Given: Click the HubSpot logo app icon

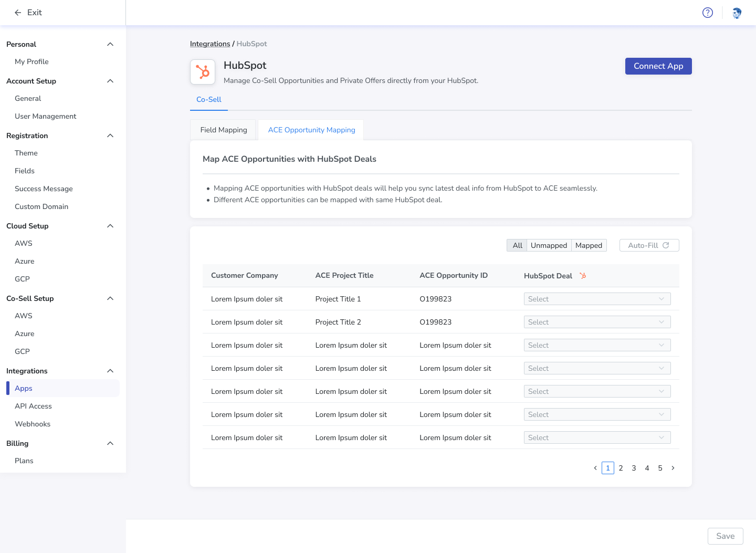Looking at the screenshot, I should (x=203, y=71).
